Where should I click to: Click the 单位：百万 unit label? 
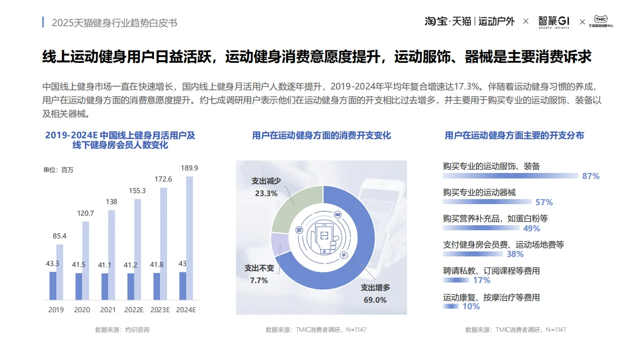[x=58, y=170]
